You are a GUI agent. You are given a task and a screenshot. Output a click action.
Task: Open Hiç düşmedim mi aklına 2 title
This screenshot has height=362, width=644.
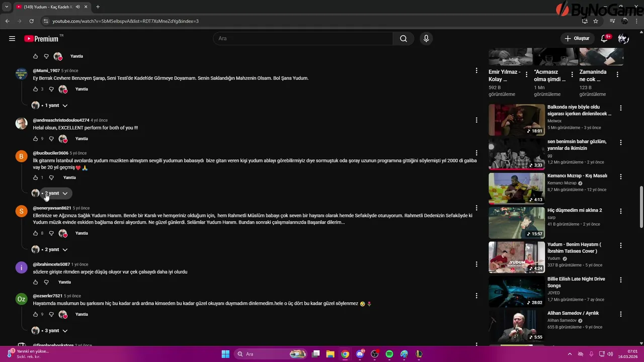click(575, 210)
